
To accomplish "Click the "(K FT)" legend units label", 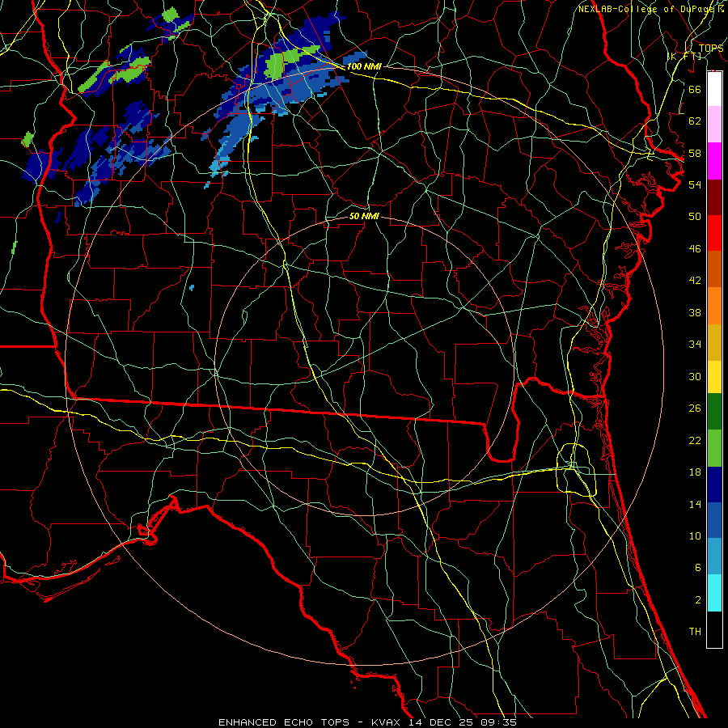I will pyautogui.click(x=684, y=56).
